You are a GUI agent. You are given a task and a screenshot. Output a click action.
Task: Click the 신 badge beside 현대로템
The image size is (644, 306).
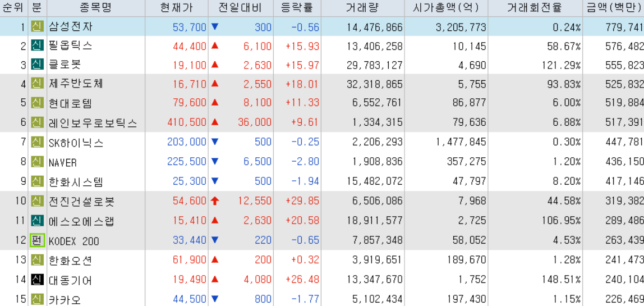pyautogui.click(x=37, y=102)
